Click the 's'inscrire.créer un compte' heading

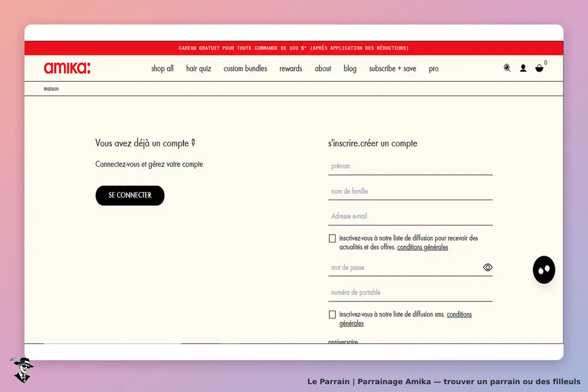tap(373, 144)
